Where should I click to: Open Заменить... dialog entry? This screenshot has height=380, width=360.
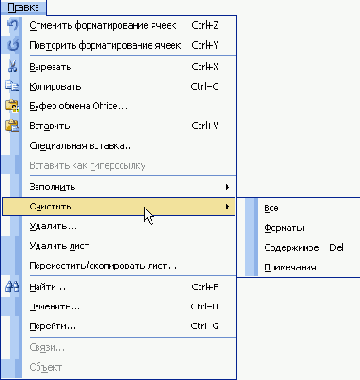[54, 307]
